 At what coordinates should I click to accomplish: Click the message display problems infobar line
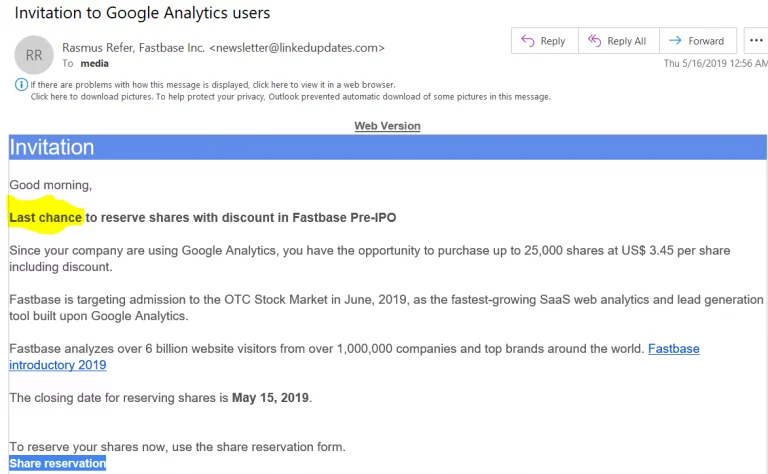coord(212,85)
